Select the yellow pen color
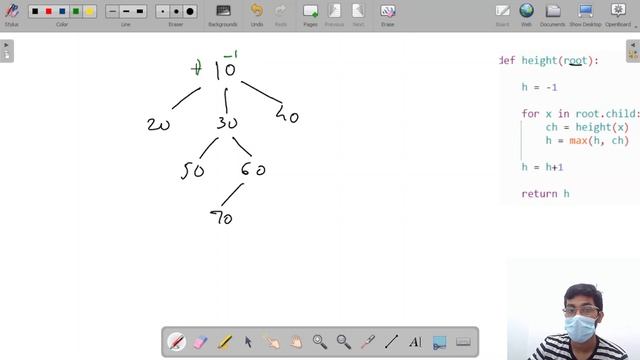The height and width of the screenshot is (360, 640). tap(89, 11)
